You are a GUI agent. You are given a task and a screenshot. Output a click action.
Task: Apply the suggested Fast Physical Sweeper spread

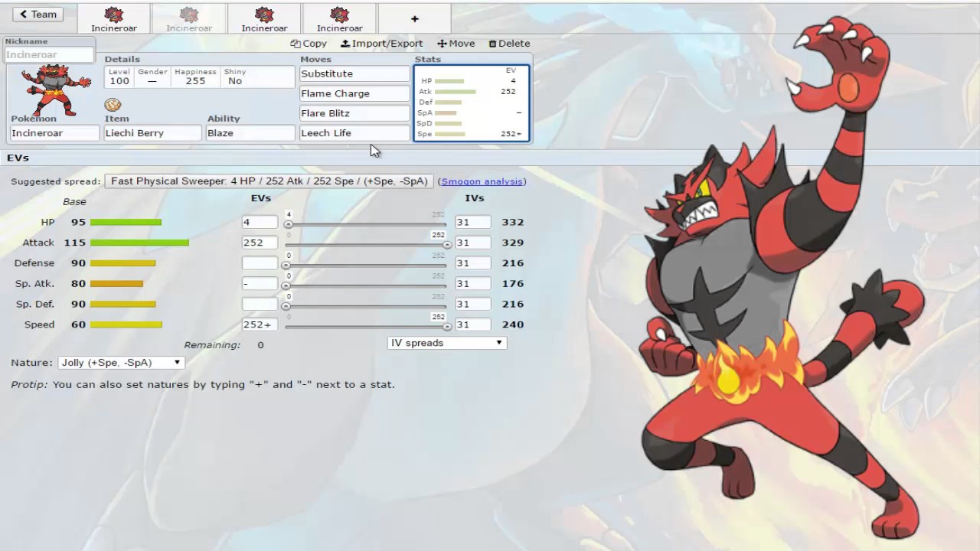(269, 181)
